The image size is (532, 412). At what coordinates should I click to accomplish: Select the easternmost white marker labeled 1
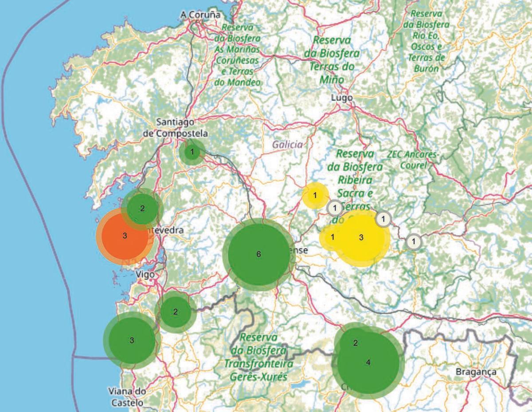point(414,242)
